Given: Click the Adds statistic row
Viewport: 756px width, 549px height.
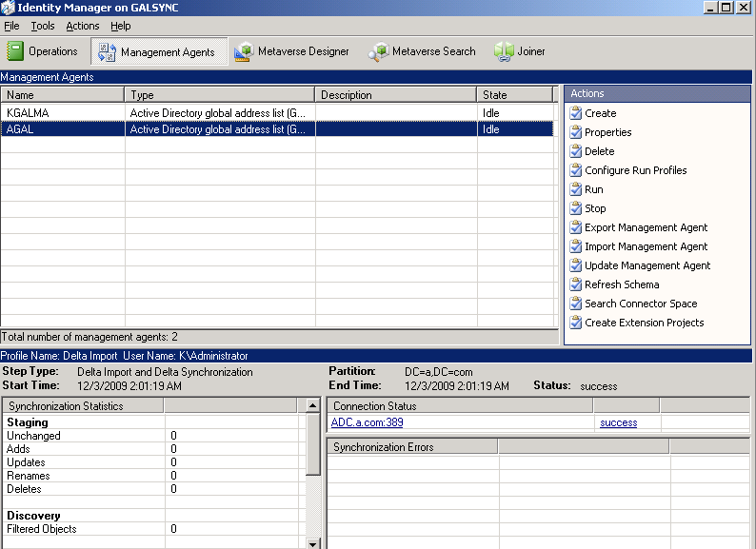Looking at the screenshot, I should pyautogui.click(x=153, y=449).
